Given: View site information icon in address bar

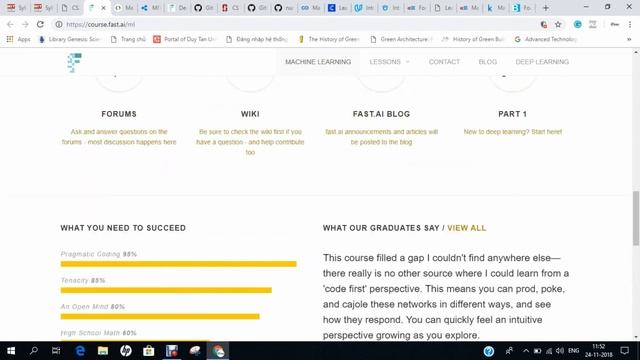Looking at the screenshot, I should pos(59,24).
